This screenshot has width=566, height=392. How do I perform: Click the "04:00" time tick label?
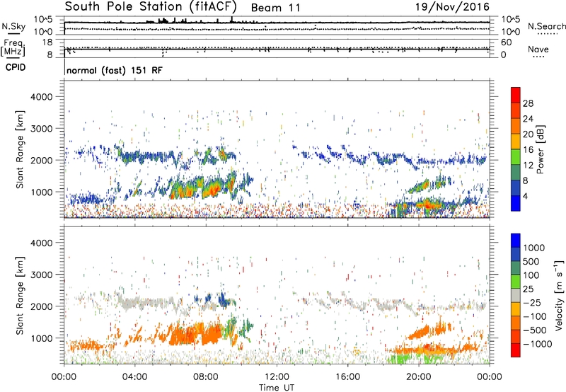pyautogui.click(x=134, y=377)
